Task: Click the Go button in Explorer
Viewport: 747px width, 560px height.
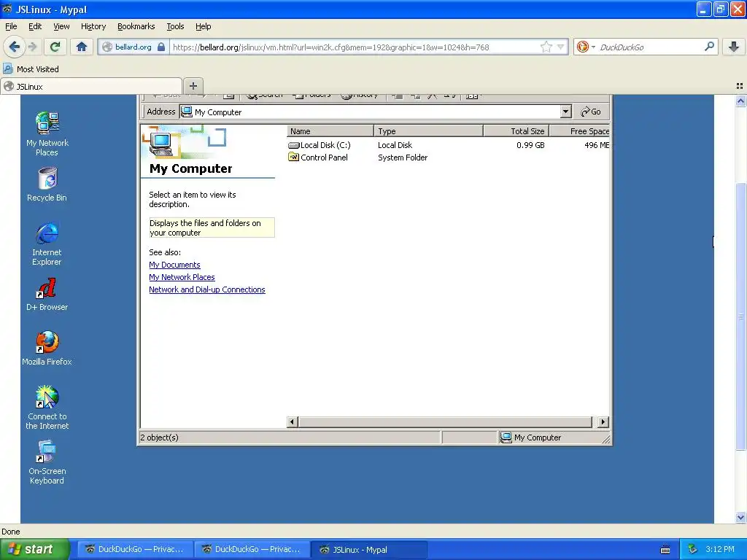Action: [591, 112]
